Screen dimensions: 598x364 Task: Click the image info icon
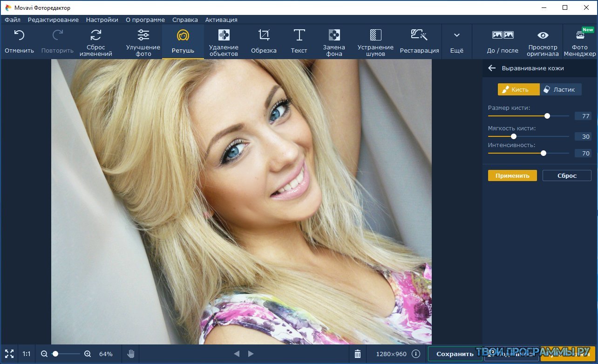(416, 354)
